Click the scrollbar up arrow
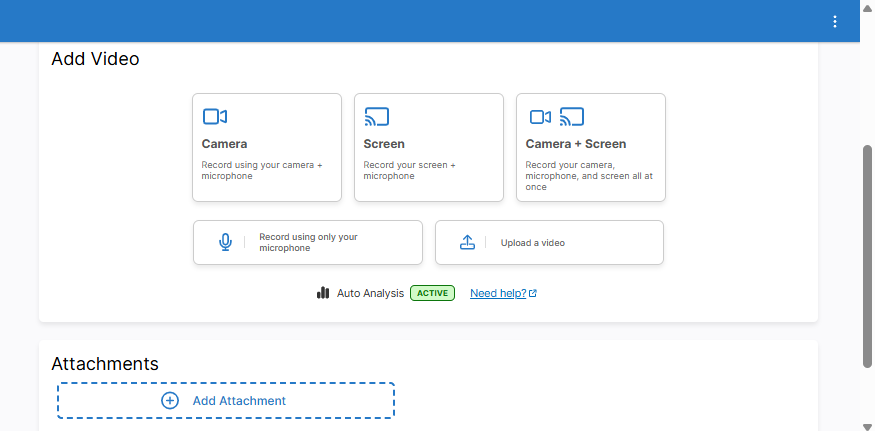Image resolution: width=877 pixels, height=431 pixels. pos(868,7)
